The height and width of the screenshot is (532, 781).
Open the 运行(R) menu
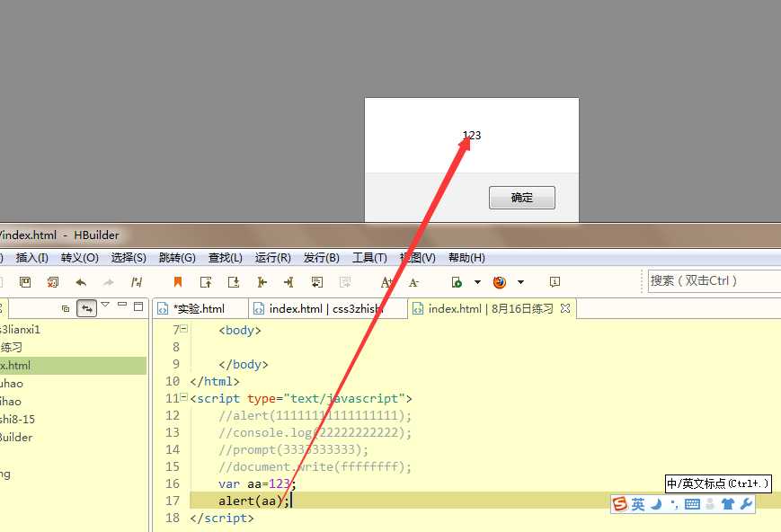[x=273, y=258]
